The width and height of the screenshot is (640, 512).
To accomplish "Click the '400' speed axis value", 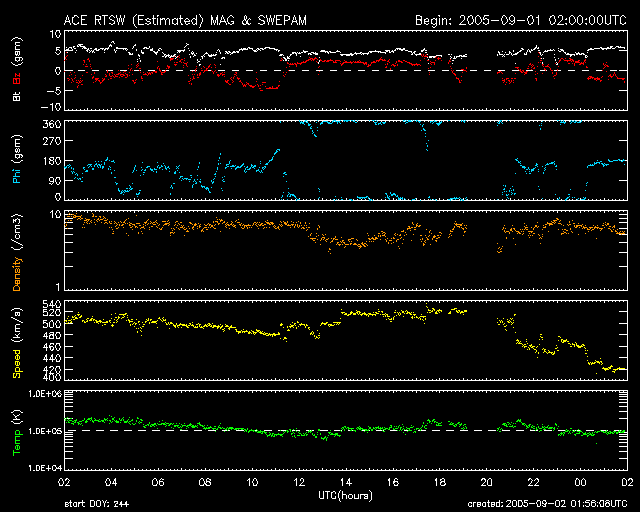I will [x=52, y=376].
